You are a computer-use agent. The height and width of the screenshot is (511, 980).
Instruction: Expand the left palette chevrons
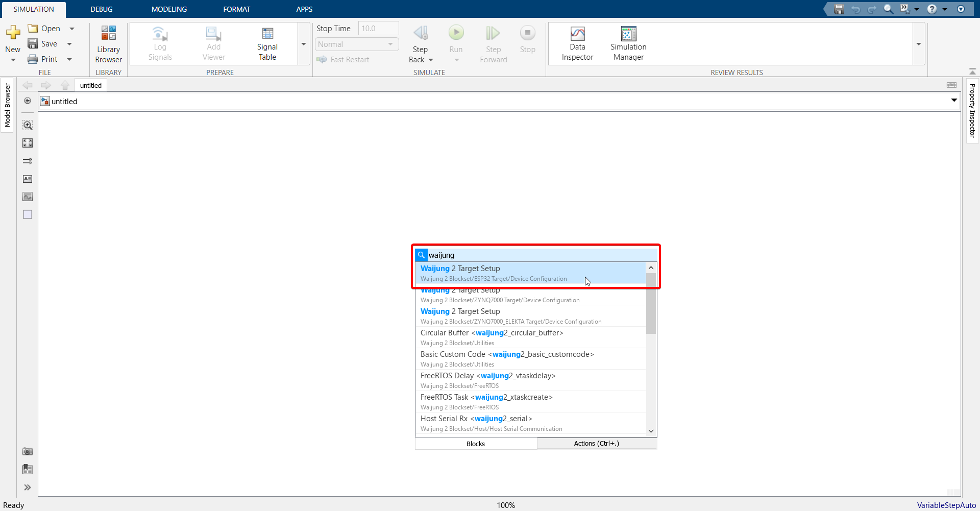[x=28, y=488]
